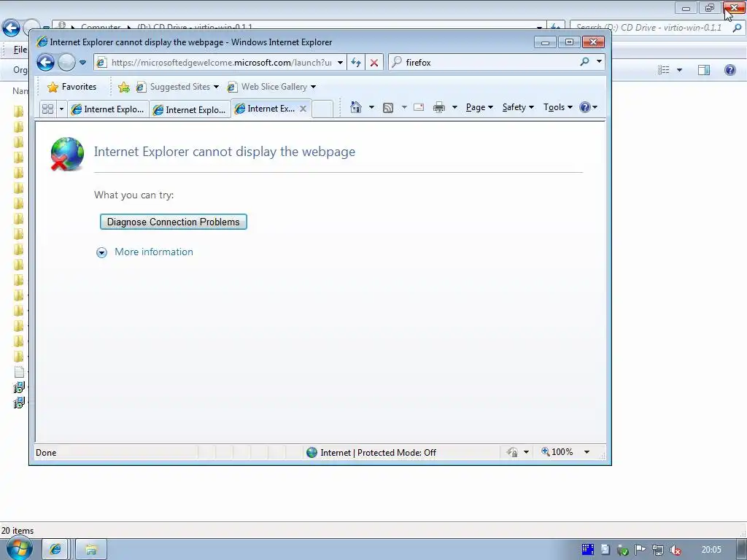Expand the More information section arrow
747x560 pixels.
pos(101,252)
